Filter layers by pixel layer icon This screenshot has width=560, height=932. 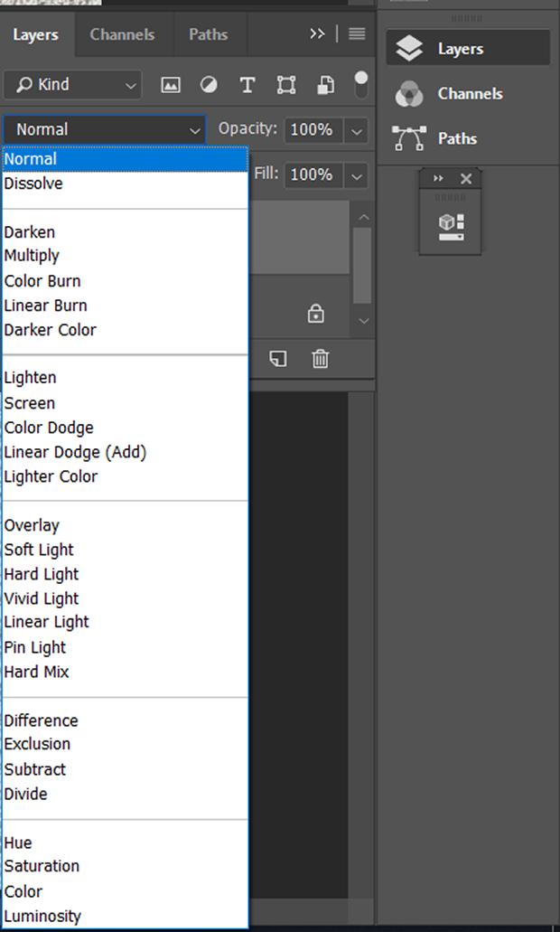171,85
